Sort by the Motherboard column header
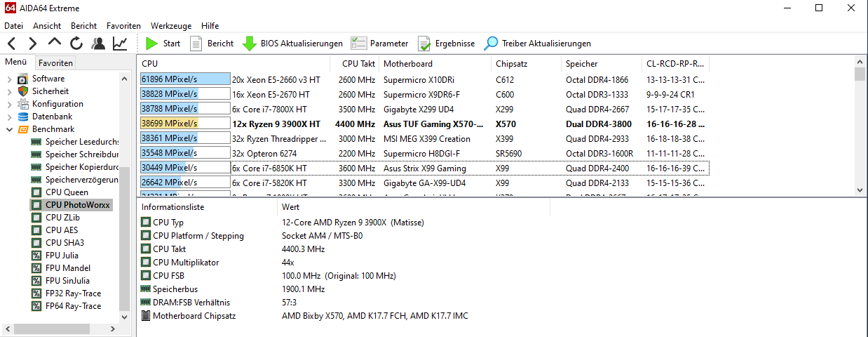 pyautogui.click(x=435, y=64)
